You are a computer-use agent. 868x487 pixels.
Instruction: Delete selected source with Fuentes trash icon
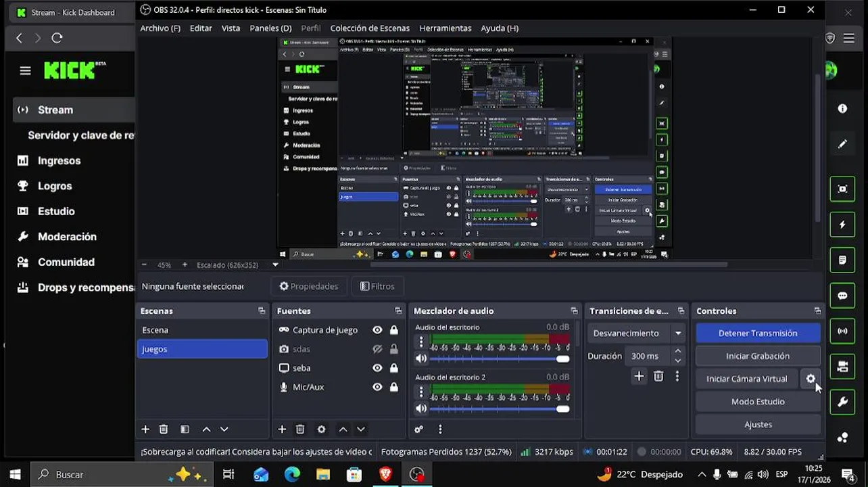[300, 430]
